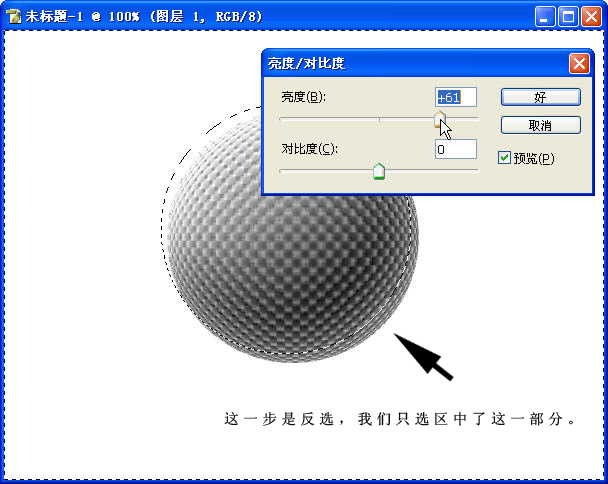Viewport: 608px width, 484px height.
Task: Maximize the 未标题-1 document window
Action: (568, 17)
